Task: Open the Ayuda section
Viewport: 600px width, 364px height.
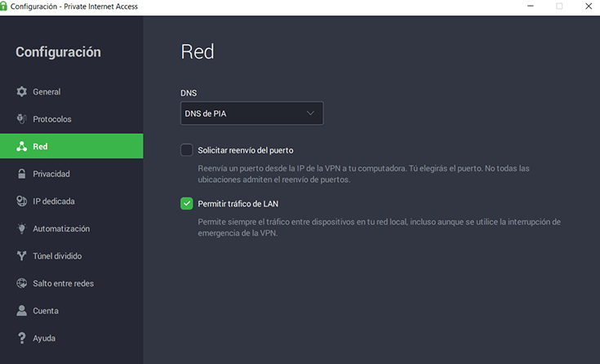Action: tap(72, 338)
